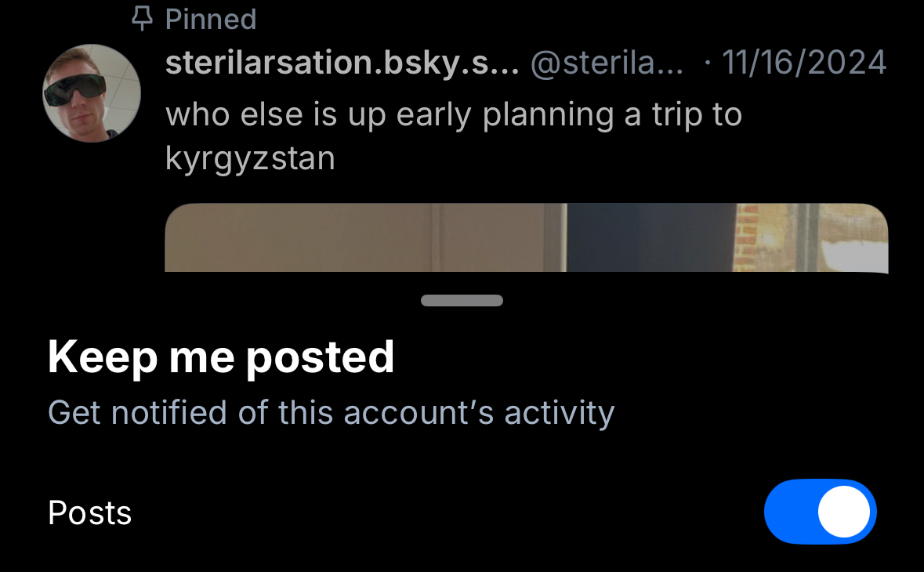Disable the Posts notification toggle
Image resolution: width=924 pixels, height=572 pixels.
click(x=820, y=512)
